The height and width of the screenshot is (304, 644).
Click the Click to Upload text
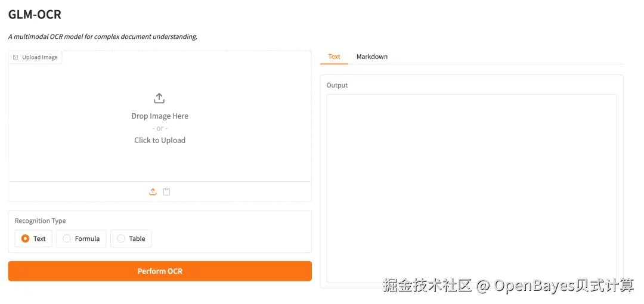click(160, 140)
